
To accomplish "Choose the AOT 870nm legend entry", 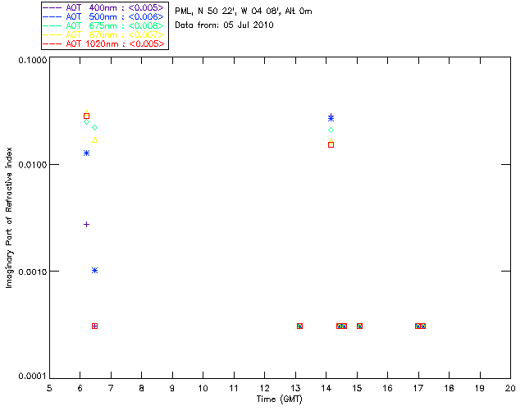I will coord(103,34).
